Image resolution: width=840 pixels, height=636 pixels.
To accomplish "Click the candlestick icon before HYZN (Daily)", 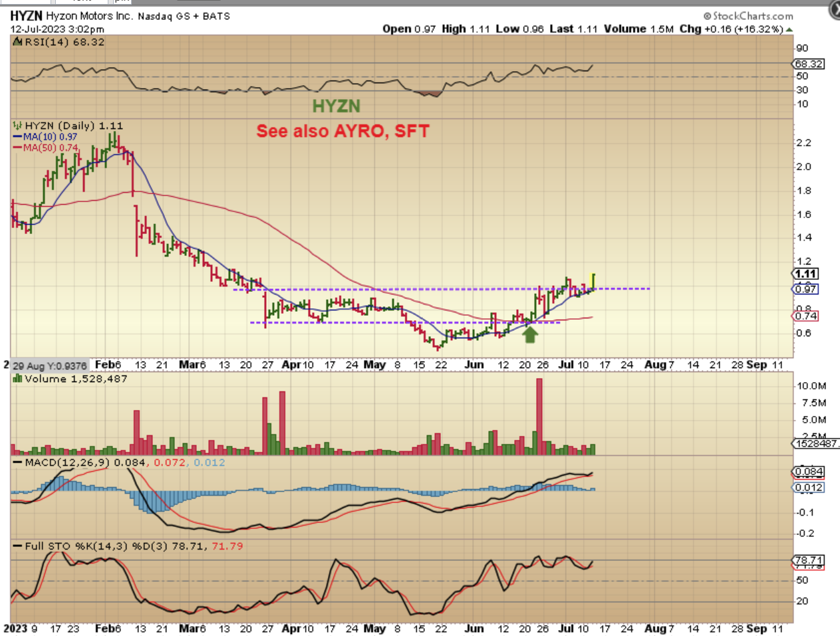I will 17,126.
